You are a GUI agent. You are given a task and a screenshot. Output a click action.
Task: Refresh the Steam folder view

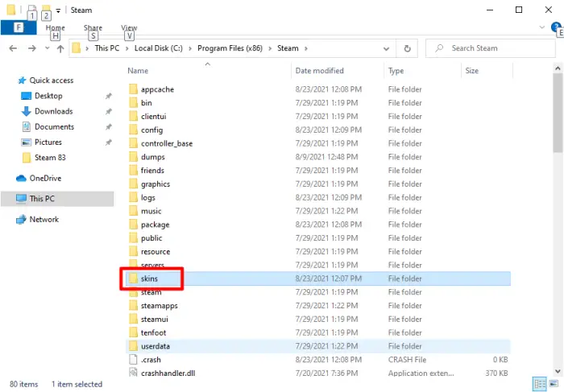coord(407,48)
